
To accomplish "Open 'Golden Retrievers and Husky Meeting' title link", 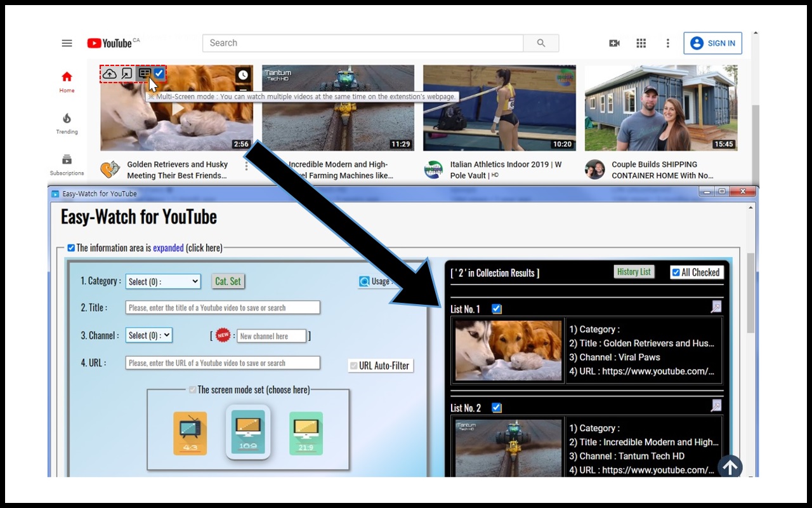I will [x=178, y=170].
